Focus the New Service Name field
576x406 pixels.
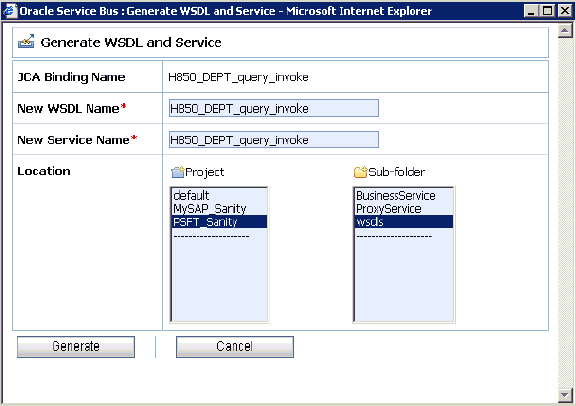[x=274, y=140]
